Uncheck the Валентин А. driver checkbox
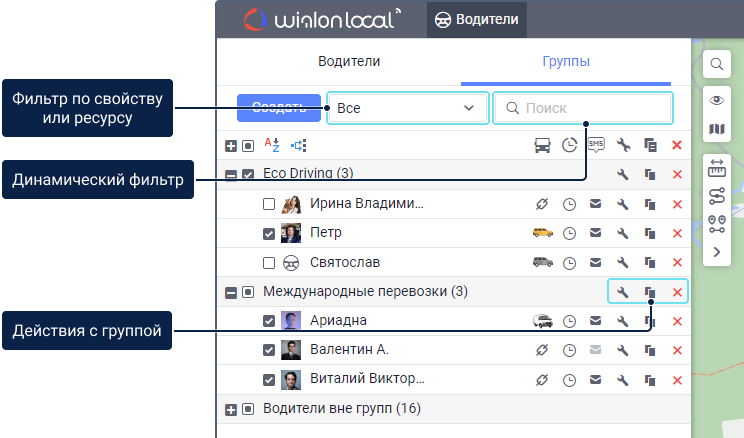 (269, 350)
